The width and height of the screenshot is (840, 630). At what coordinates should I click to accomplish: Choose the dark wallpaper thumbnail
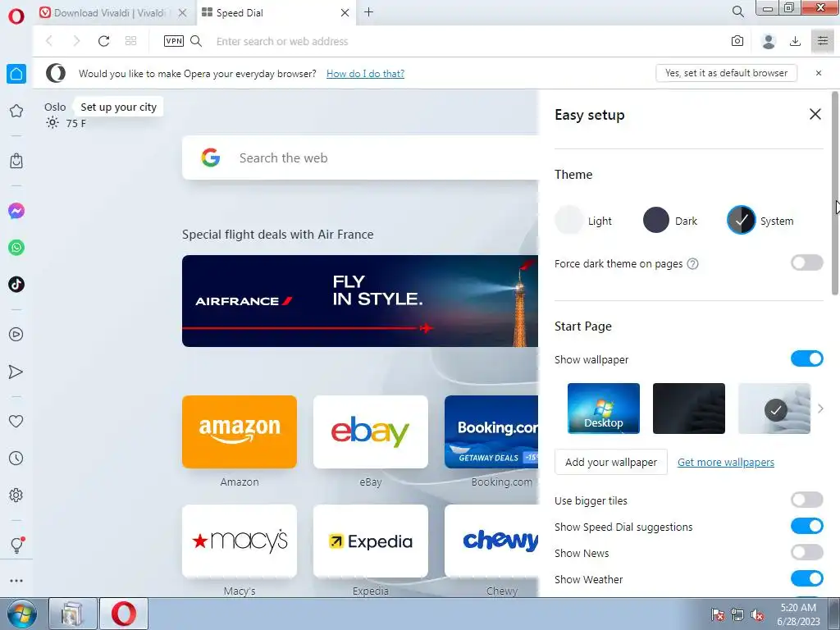688,409
